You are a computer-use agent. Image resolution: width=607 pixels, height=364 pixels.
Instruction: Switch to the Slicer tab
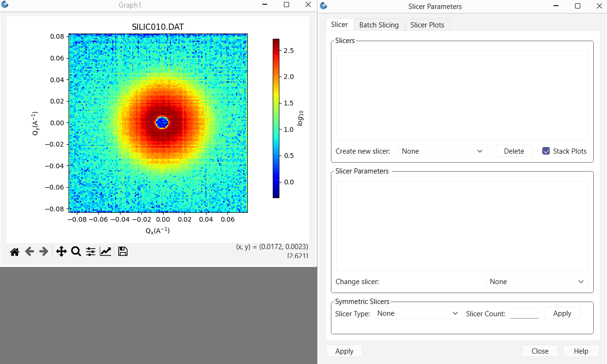click(339, 25)
